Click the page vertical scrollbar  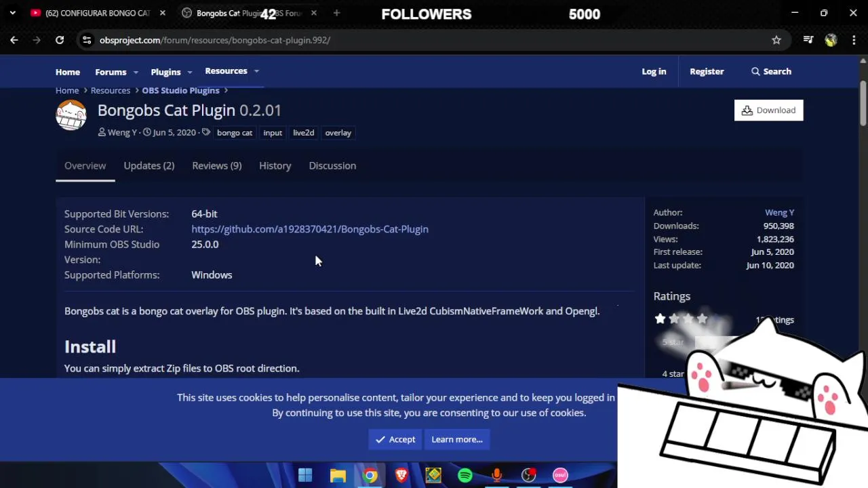863,103
